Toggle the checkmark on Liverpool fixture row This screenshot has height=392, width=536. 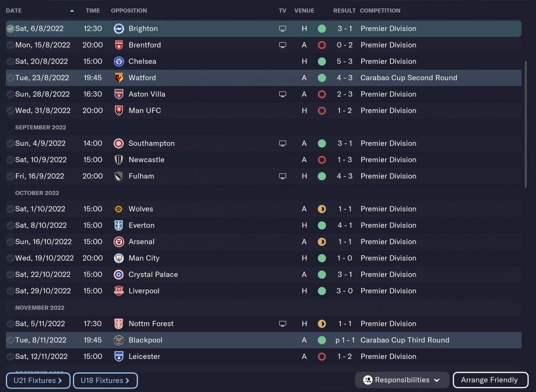(10, 291)
